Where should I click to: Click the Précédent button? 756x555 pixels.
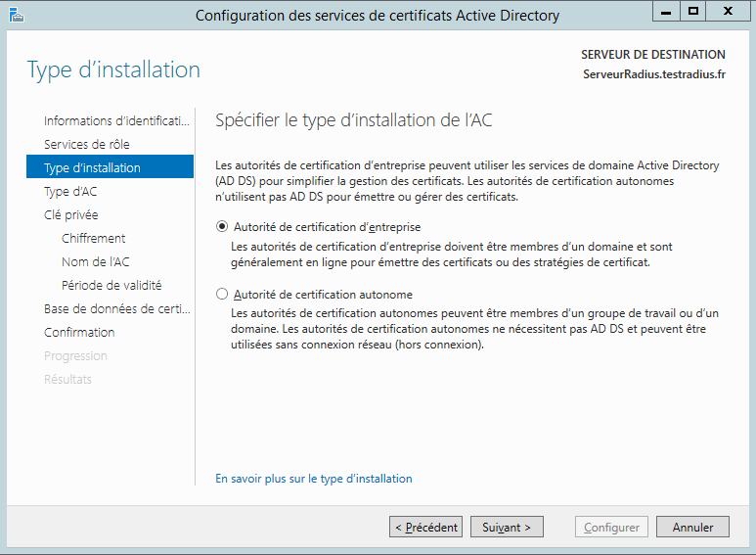[425, 528]
